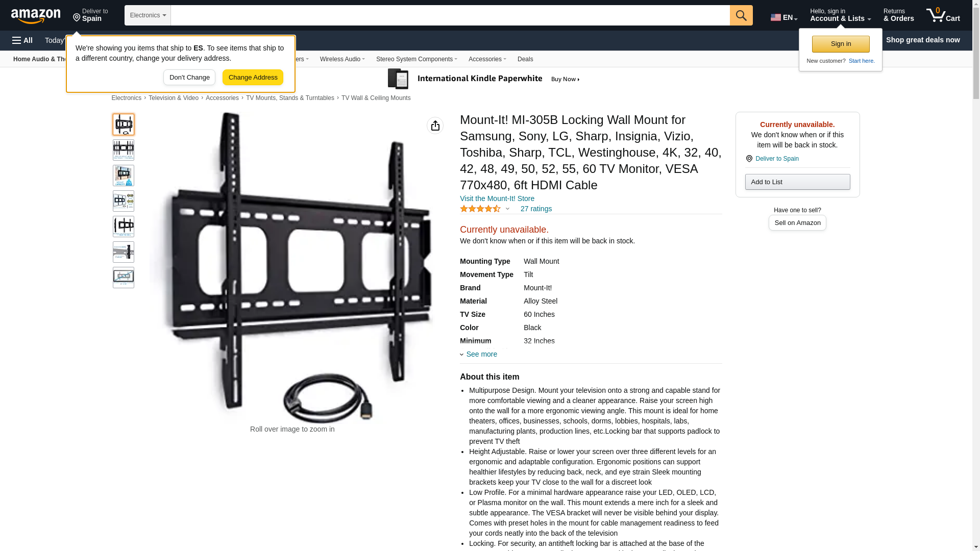
Task: Click the Change Address button
Action: click(253, 78)
